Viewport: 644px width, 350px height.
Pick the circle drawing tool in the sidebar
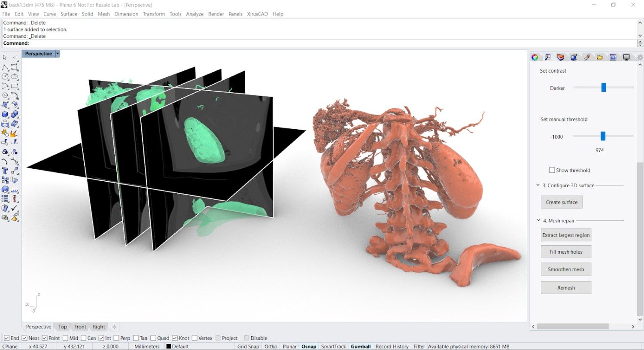(x=5, y=76)
